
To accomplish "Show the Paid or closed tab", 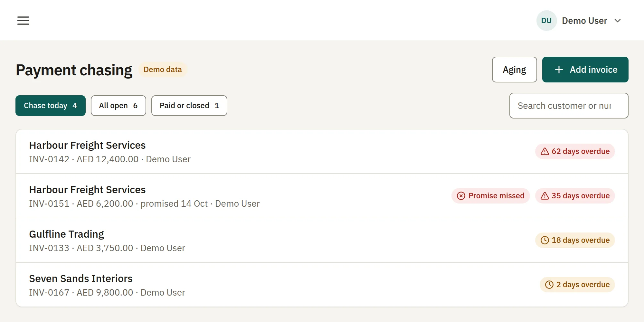I will (x=189, y=106).
